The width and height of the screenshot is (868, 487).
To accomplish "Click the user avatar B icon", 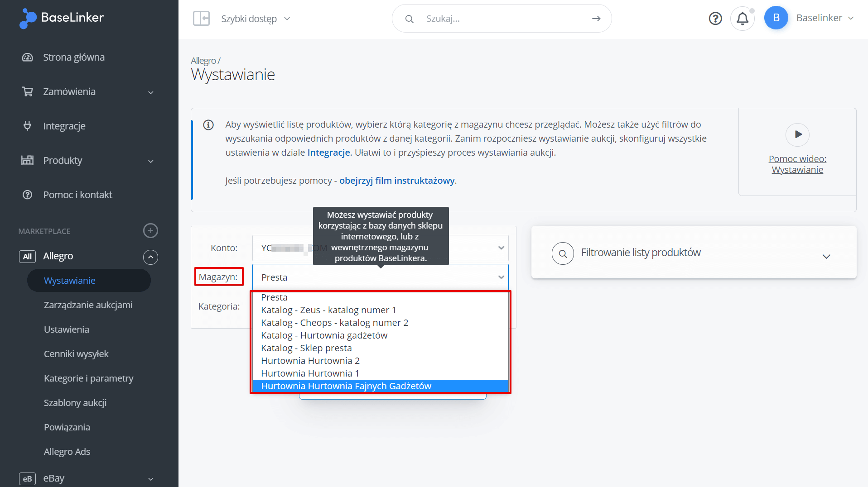I will (776, 18).
